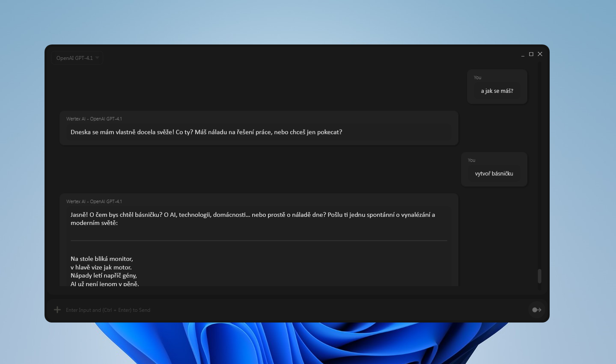616x364 pixels.
Task: Click the reply starting with "Dneska se mám"
Action: [206, 132]
